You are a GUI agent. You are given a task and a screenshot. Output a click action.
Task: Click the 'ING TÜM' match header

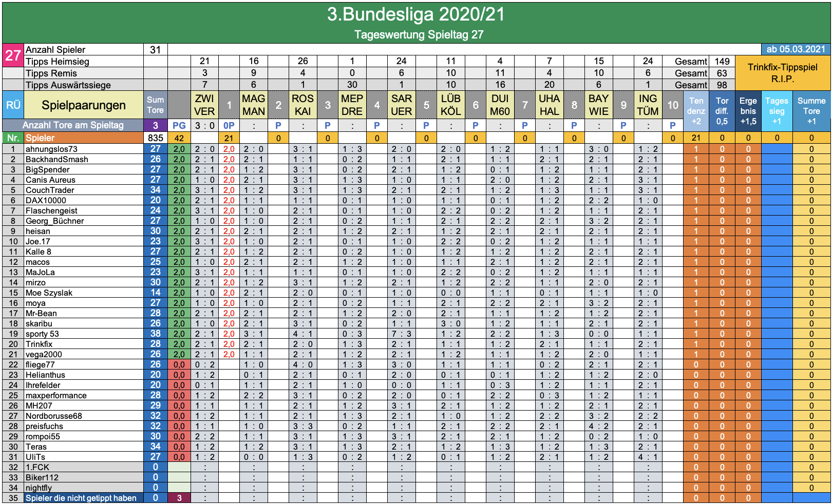648,105
